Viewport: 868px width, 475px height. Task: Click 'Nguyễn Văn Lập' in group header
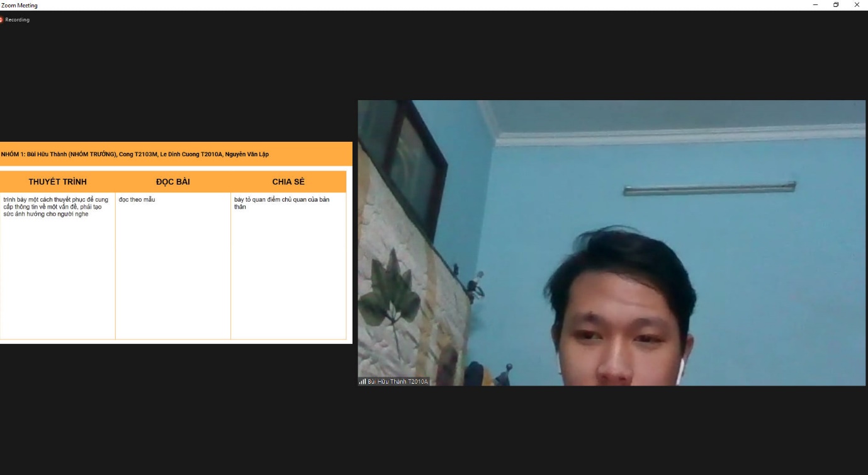coord(247,154)
